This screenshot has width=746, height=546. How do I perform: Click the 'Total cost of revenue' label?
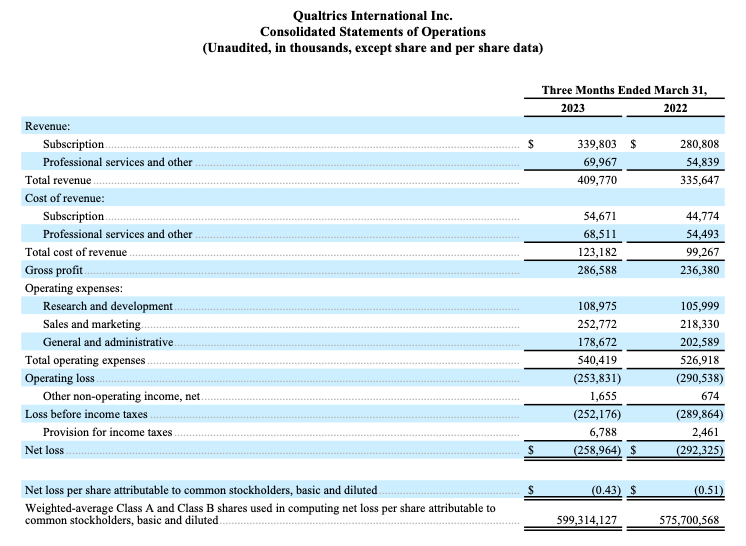(x=76, y=252)
